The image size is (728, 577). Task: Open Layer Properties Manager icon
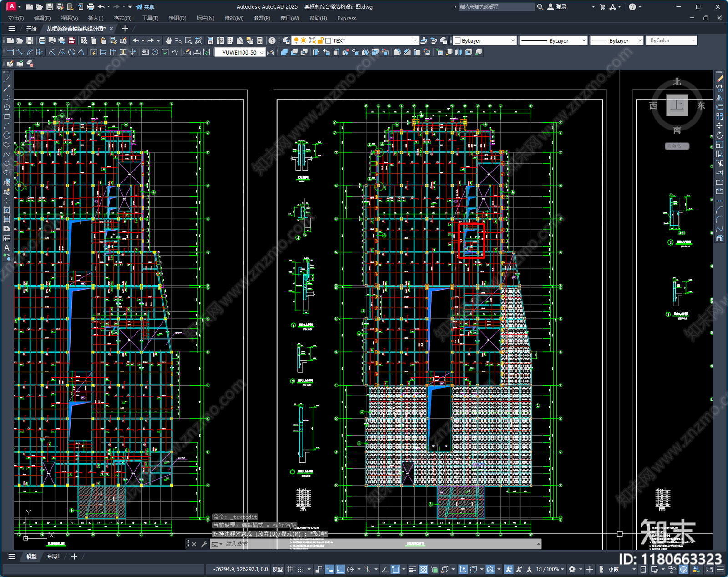(286, 40)
